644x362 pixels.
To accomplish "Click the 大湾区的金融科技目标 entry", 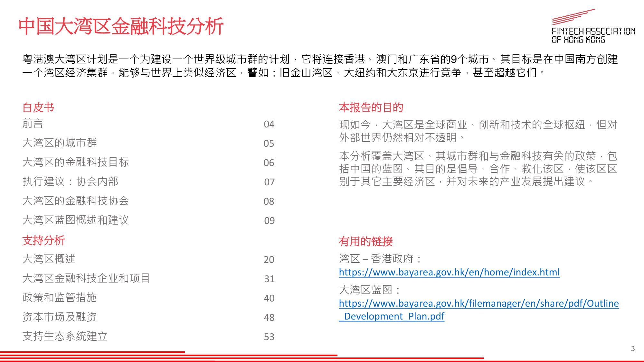I will tap(76, 162).
